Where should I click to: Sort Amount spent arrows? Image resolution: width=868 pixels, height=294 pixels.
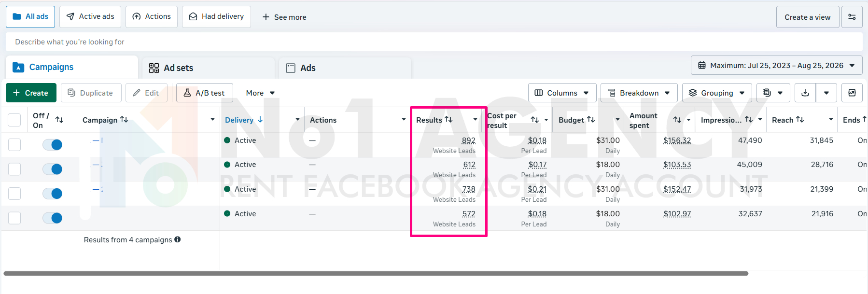(x=677, y=120)
